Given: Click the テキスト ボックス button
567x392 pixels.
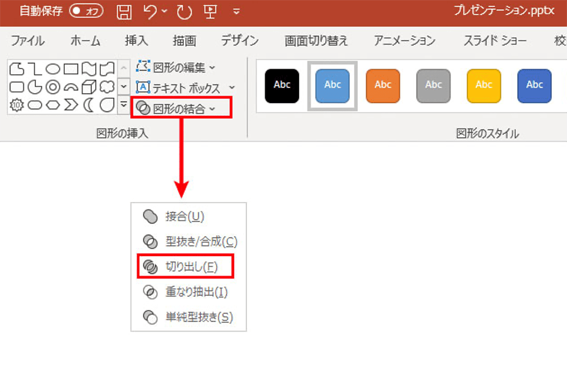Looking at the screenshot, I should [178, 88].
